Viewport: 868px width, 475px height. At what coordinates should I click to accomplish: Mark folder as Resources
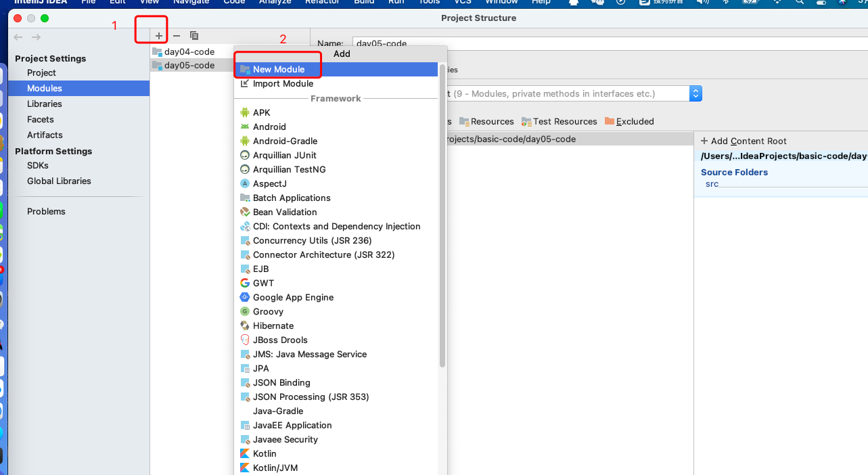pos(486,121)
